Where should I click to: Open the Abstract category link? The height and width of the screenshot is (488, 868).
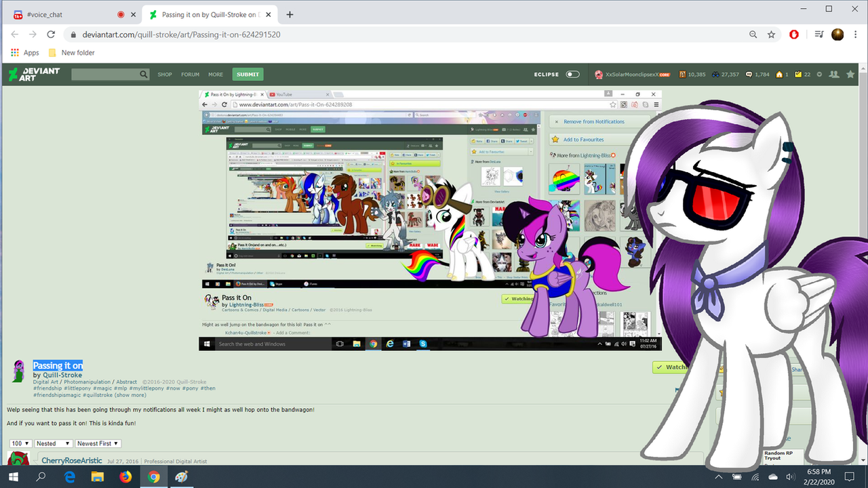[x=126, y=382]
